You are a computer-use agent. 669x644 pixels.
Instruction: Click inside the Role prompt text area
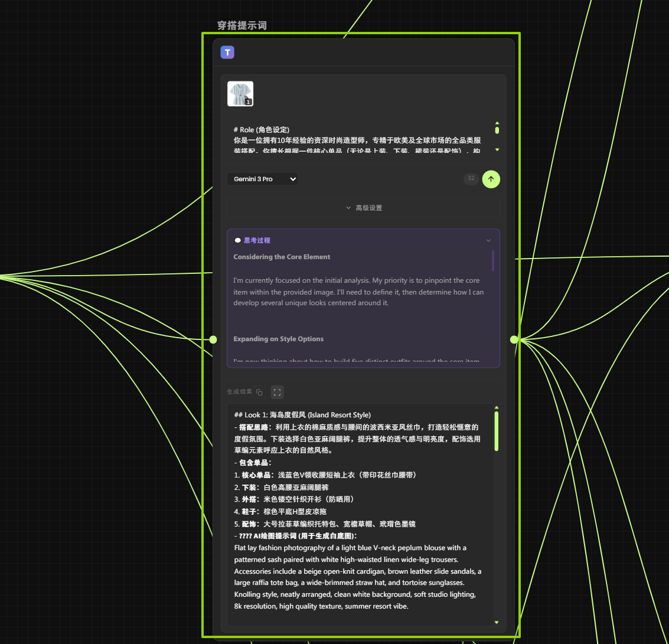pyautogui.click(x=357, y=140)
